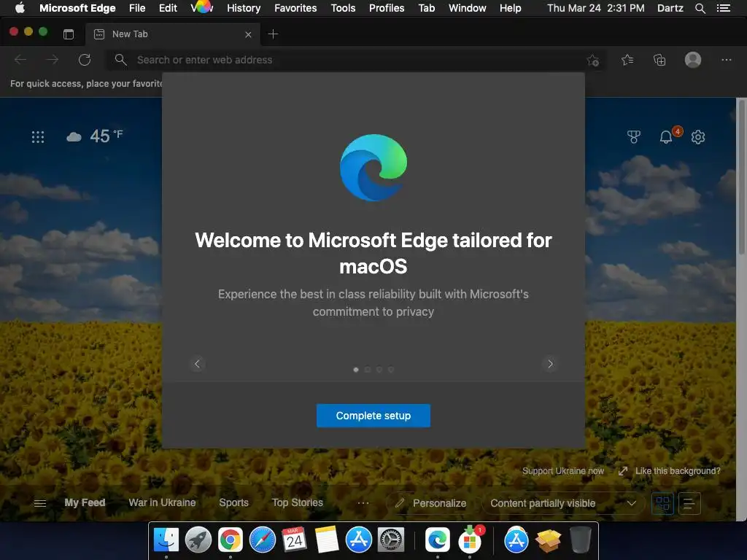Viewport: 747px width, 560px height.
Task: Switch to Sports feed tab
Action: (x=233, y=502)
